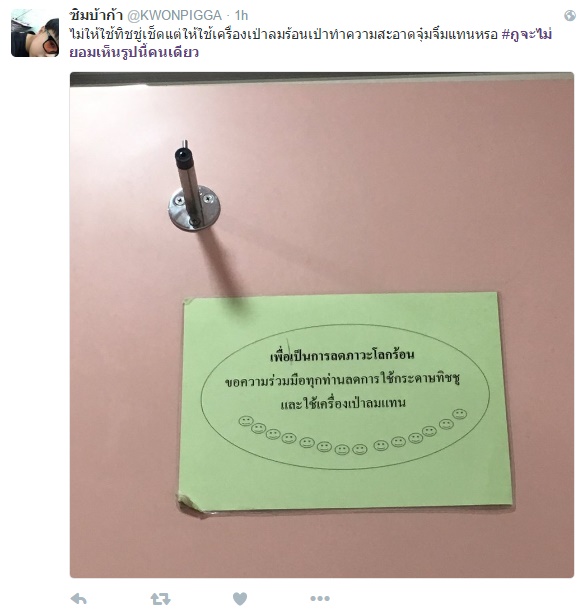Select the tweet text about hot-air dryers
Viewport: 587px width, 613px height.
click(x=283, y=34)
